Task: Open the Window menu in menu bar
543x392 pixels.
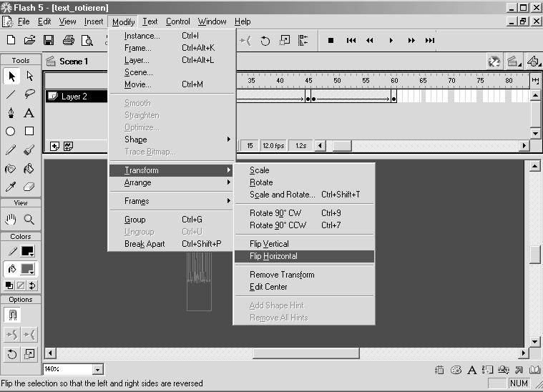Action: [x=212, y=21]
